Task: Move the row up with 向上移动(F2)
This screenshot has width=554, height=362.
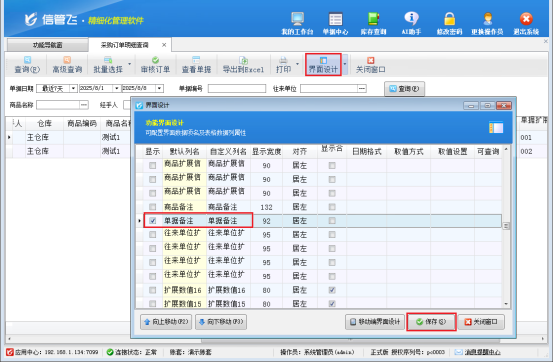Action: 166,322
